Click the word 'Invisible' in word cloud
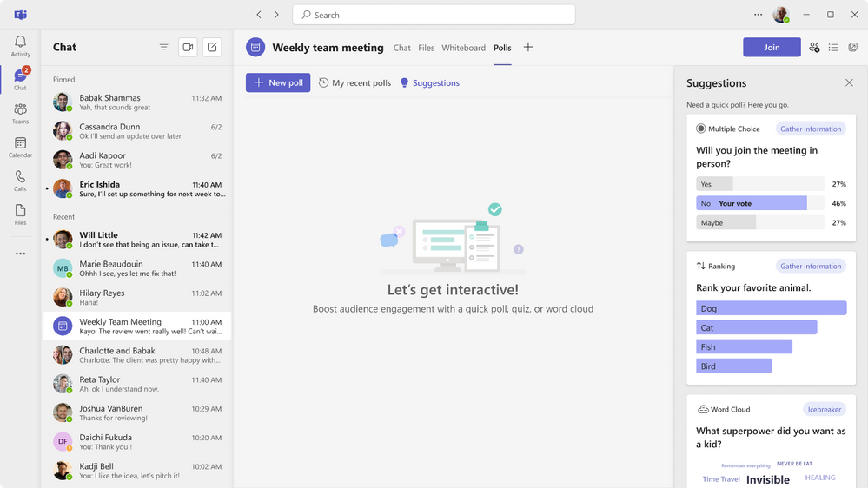Screen dimensions: 868x488 coord(768,479)
